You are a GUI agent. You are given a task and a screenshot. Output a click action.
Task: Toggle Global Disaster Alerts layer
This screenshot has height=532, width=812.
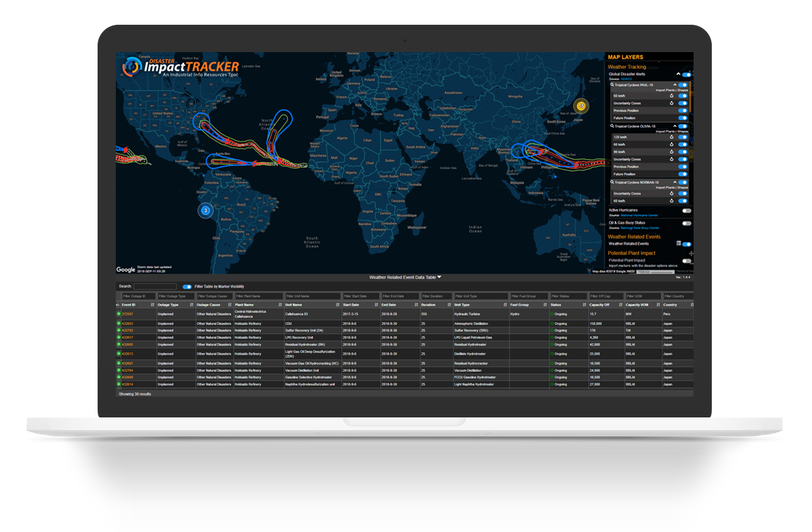click(686, 75)
